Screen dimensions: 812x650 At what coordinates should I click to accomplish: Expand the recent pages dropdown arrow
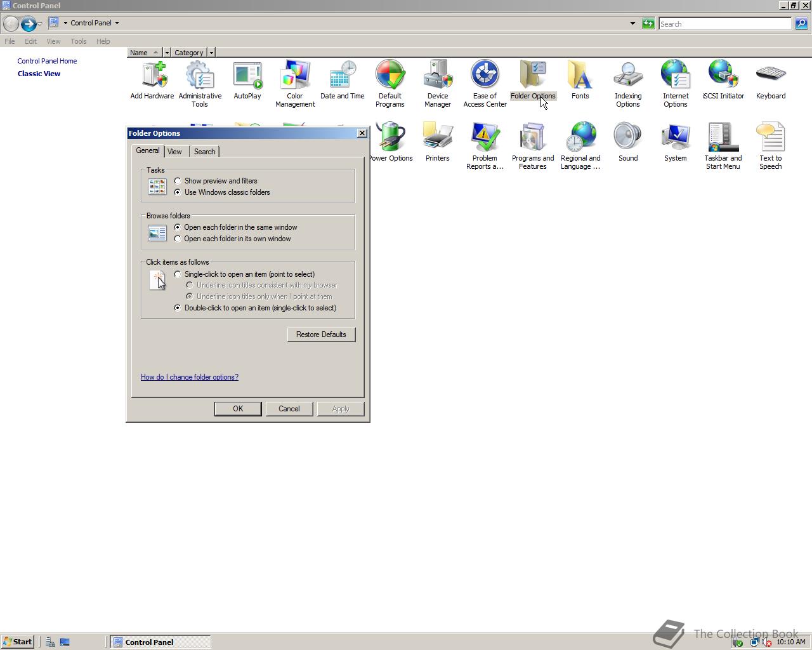[40, 24]
